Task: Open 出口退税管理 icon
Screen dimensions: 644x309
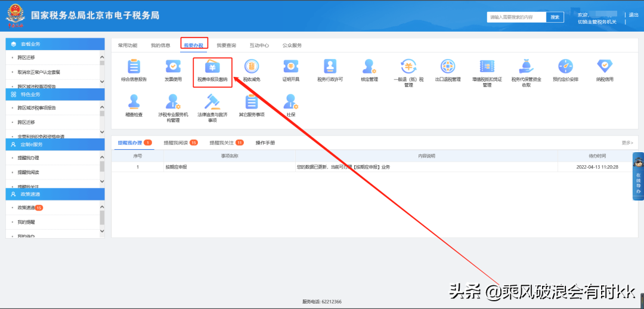Action: coord(447,67)
